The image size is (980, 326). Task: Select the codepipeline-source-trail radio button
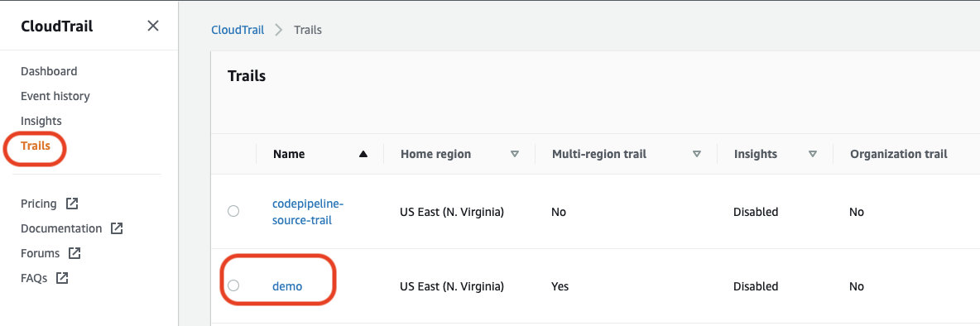233,211
